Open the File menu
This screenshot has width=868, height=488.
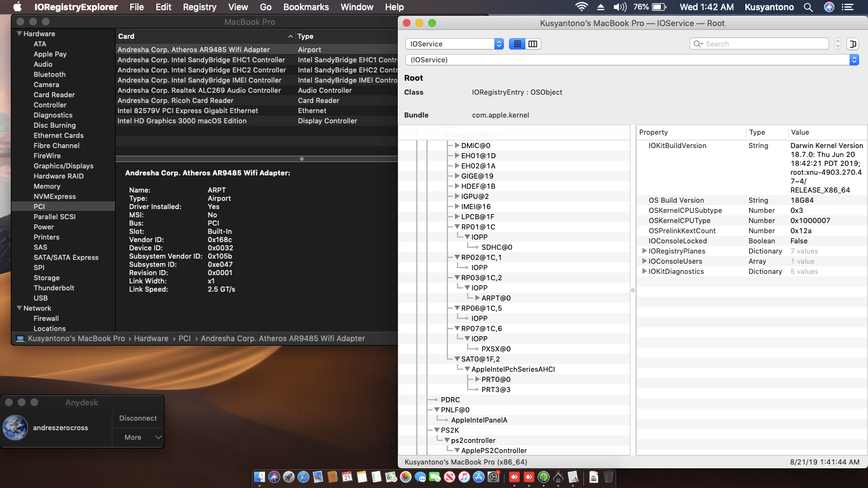pyautogui.click(x=136, y=7)
